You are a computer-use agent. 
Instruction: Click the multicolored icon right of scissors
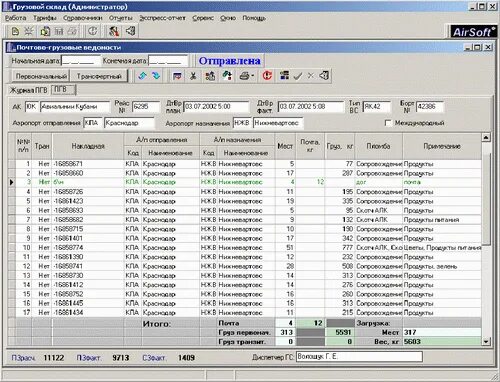[x=210, y=76]
